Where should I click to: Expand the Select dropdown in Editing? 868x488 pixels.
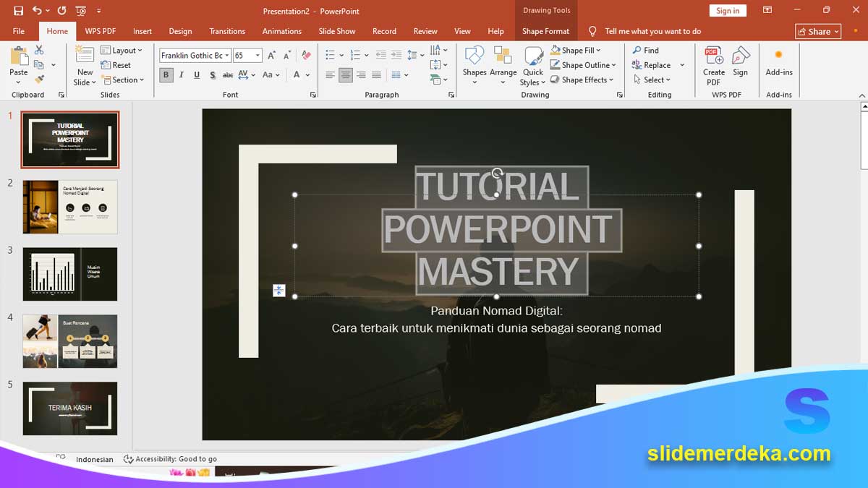click(651, 80)
